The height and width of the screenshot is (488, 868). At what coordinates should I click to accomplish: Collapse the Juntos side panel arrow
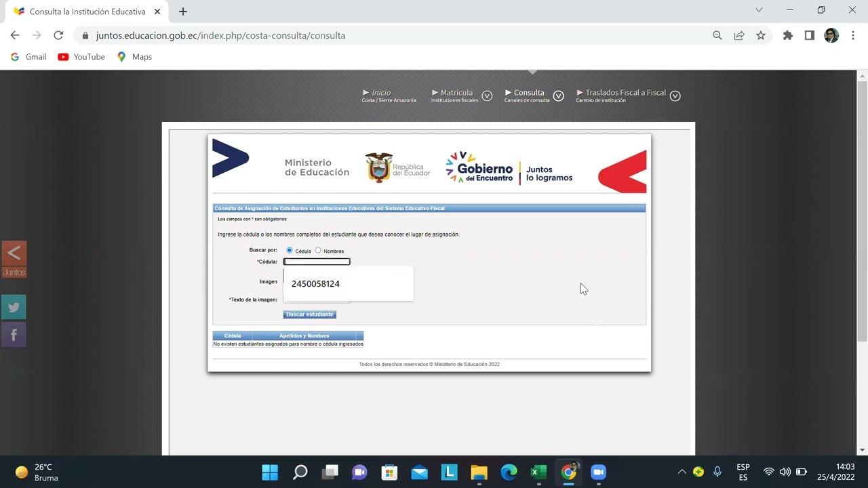(14, 253)
